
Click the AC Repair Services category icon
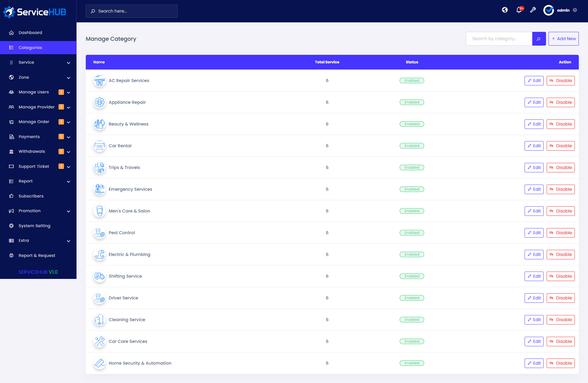coord(99,81)
